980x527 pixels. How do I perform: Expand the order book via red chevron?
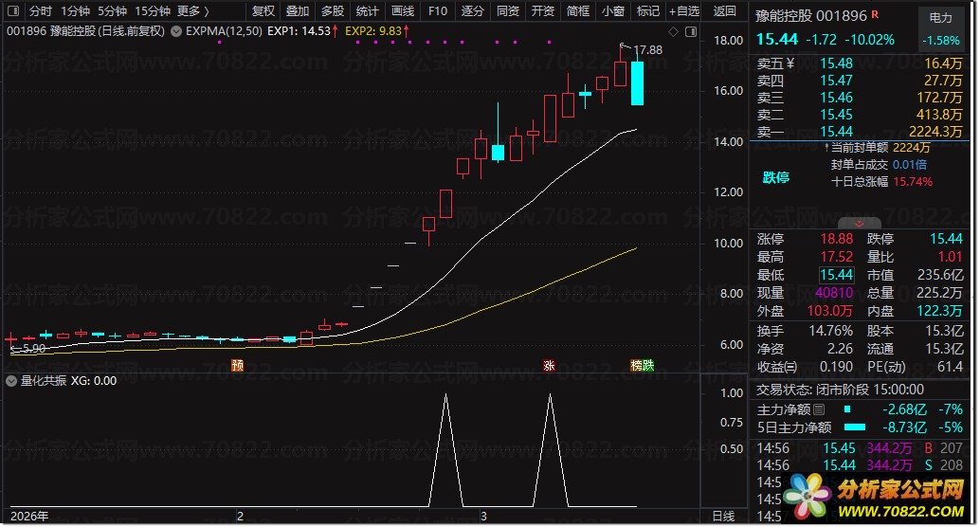click(x=860, y=223)
